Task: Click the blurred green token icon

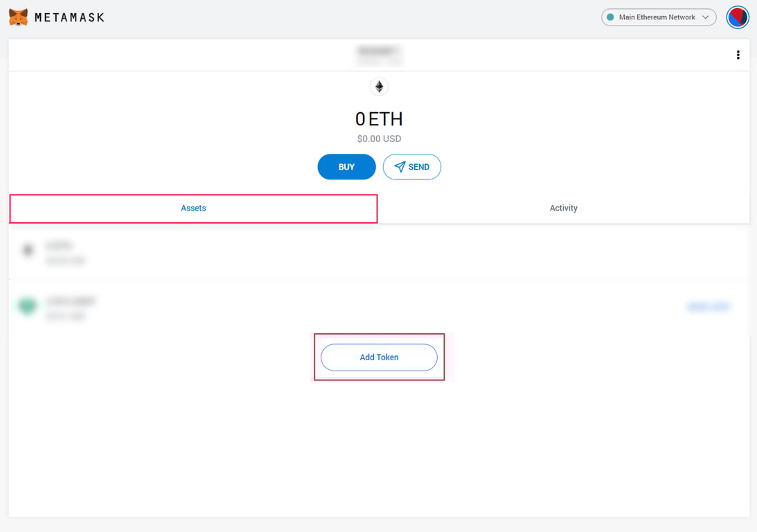Action: tap(28, 305)
